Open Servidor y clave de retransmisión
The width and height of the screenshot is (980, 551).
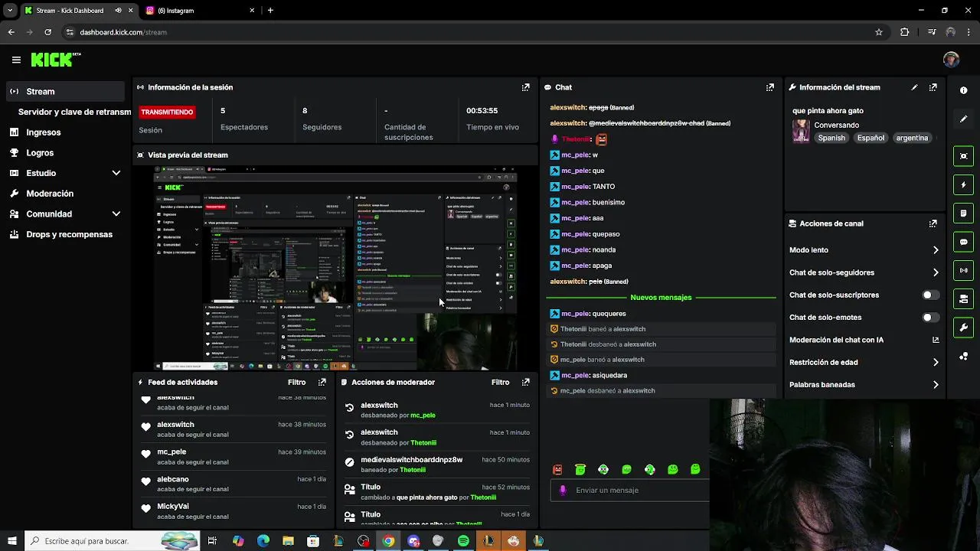coord(74,112)
